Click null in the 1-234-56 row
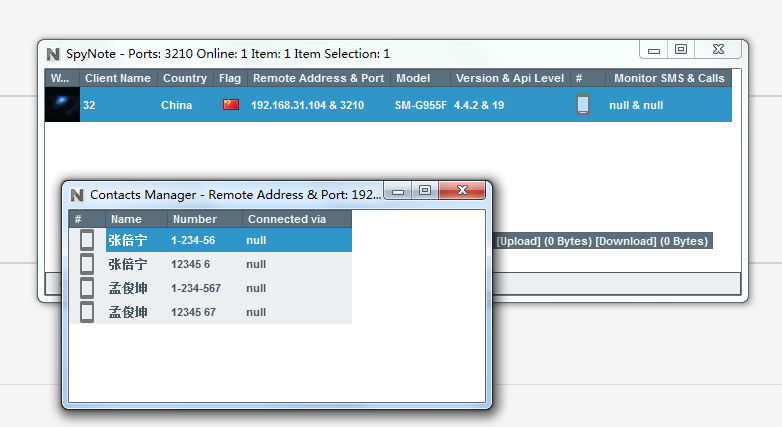The image size is (782, 427). [256, 240]
